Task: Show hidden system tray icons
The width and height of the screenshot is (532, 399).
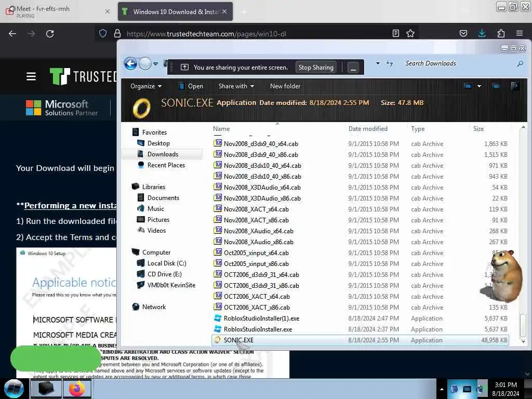Action: [442, 389]
